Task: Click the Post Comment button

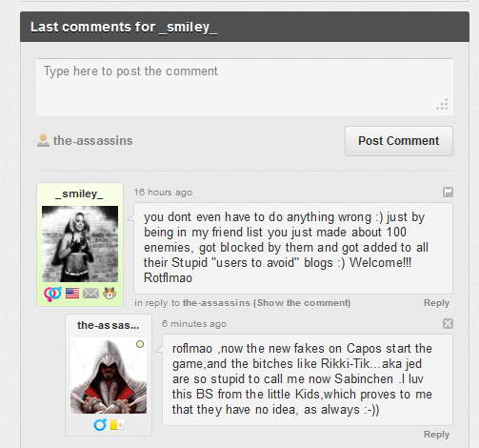Action: (399, 141)
